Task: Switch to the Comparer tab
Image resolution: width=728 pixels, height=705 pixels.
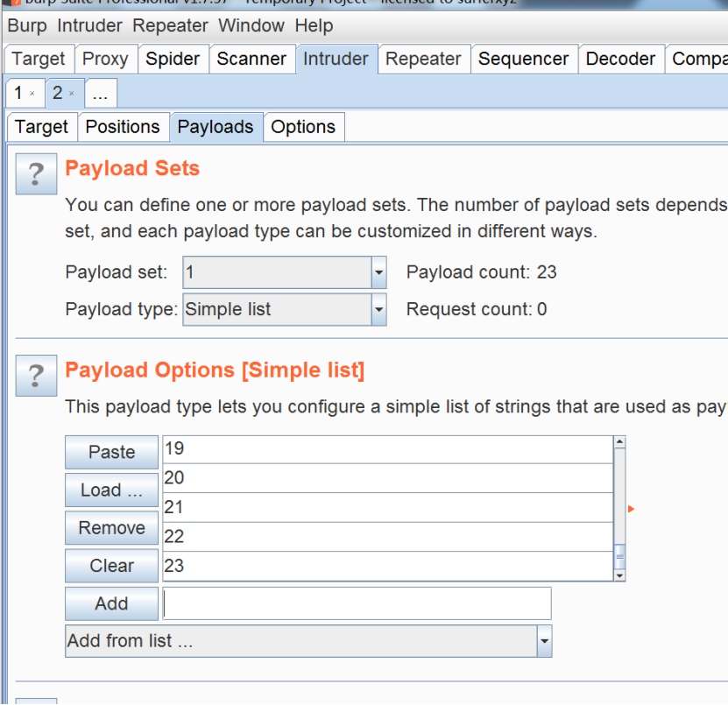Action: point(696,59)
